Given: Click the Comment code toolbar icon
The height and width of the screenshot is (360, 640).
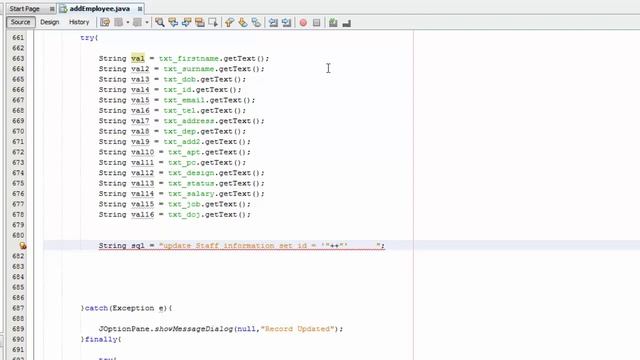Looking at the screenshot, I should (x=333, y=23).
